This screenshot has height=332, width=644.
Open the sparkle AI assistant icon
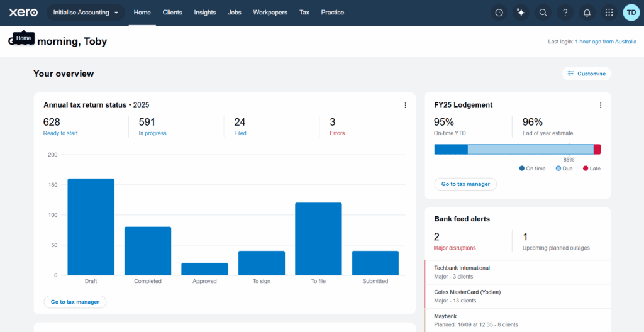(x=521, y=13)
